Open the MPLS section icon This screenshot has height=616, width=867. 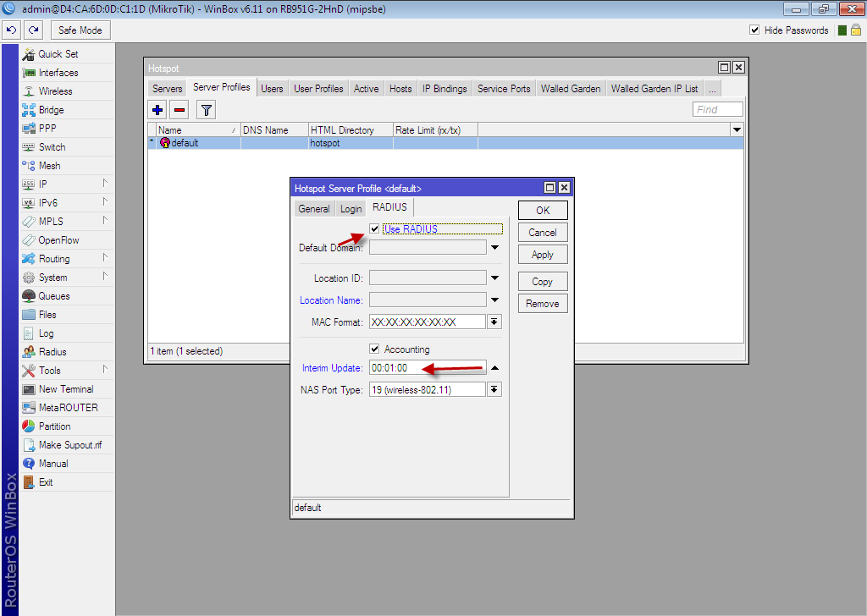click(29, 222)
